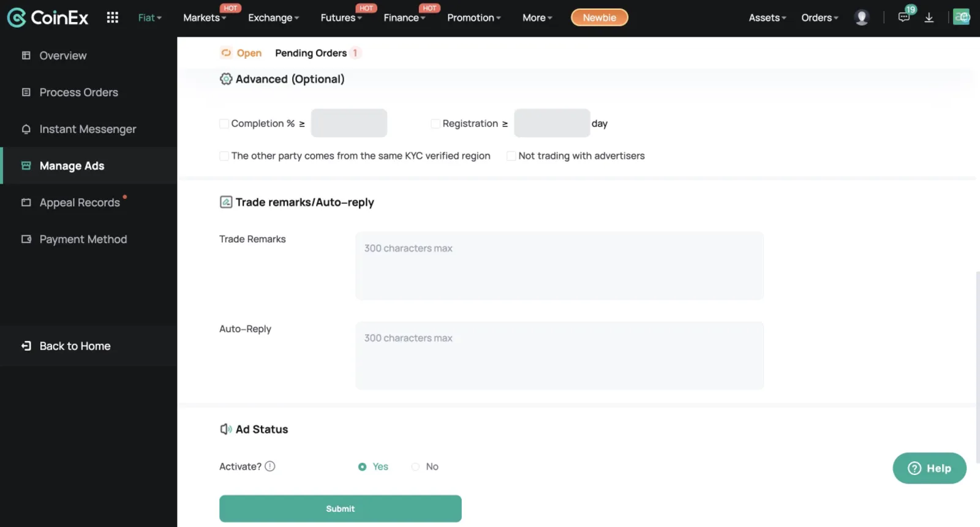Expand the More dropdown
Screen dimensions: 980x527
[x=537, y=18]
